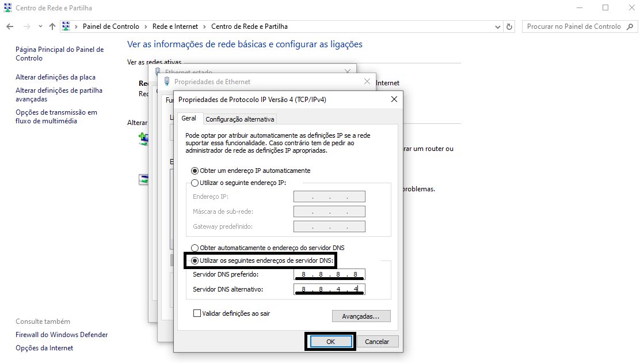Click the Refresh button in address bar
This screenshot has width=644, height=363.
[509, 27]
